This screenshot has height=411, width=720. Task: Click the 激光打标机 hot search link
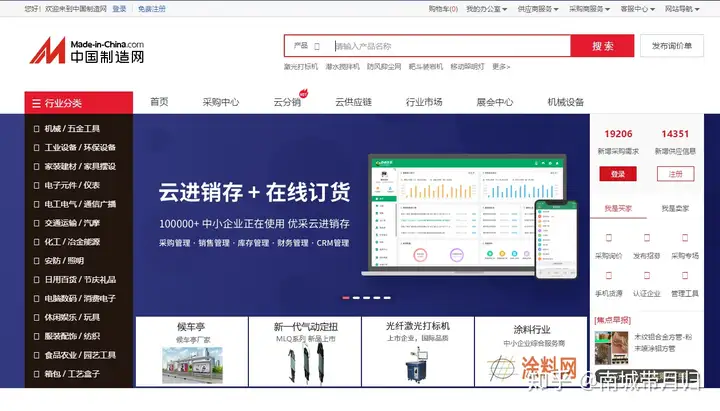click(x=301, y=67)
